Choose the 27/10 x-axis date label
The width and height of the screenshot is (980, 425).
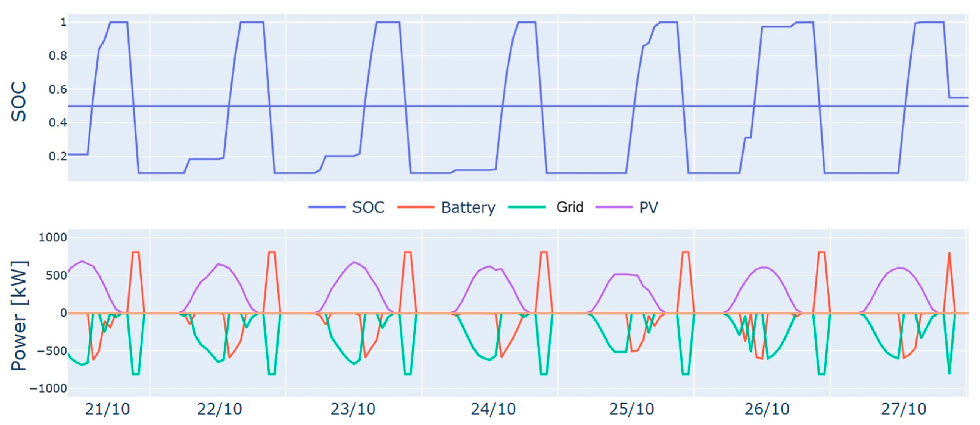903,410
